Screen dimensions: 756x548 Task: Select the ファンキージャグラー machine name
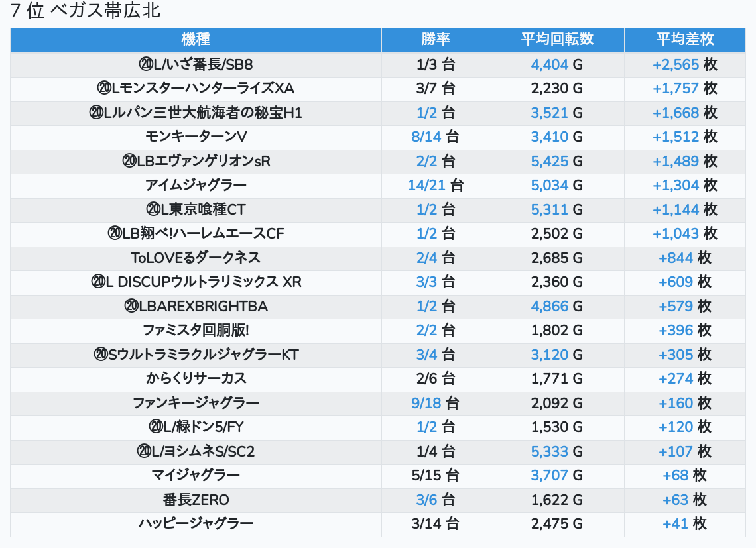[196, 403]
